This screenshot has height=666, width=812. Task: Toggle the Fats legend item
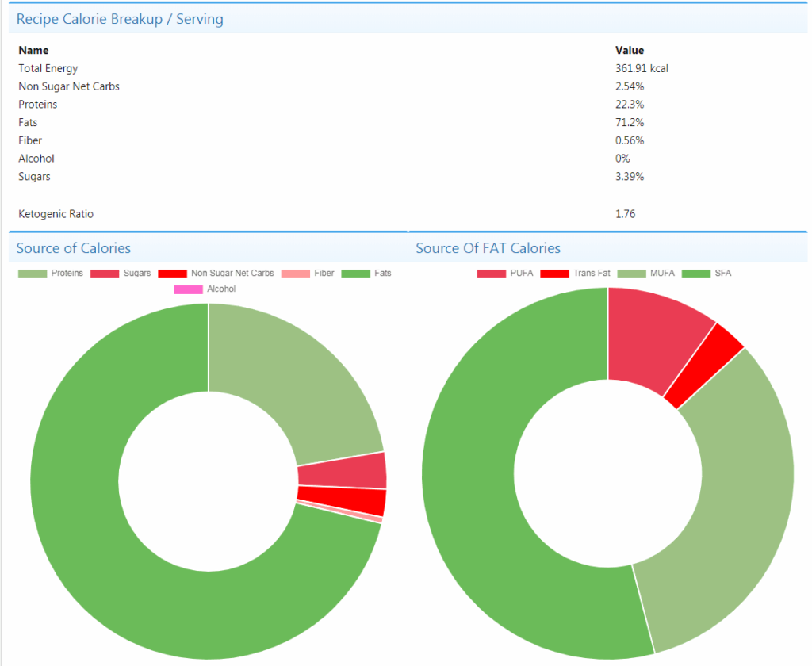click(366, 273)
